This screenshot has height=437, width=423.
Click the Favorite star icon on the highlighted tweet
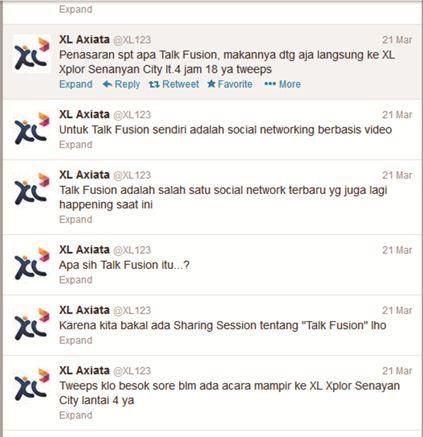[211, 84]
